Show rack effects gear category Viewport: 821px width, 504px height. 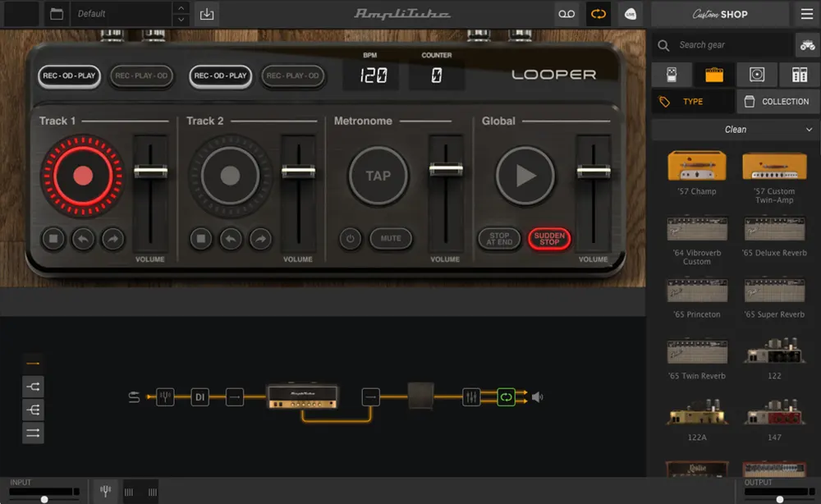(x=799, y=75)
